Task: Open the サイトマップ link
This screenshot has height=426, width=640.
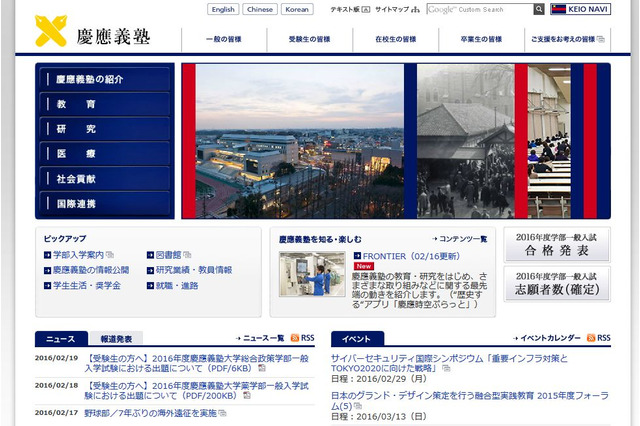Action: click(392, 9)
